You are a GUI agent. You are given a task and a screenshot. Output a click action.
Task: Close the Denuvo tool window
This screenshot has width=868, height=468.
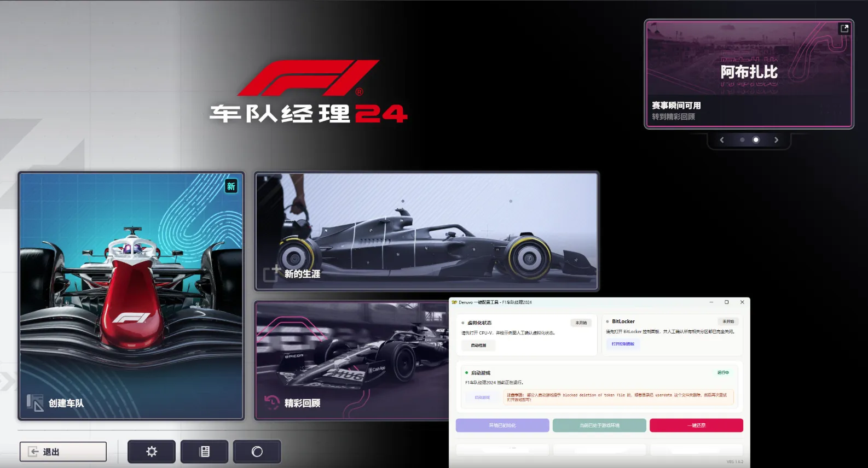click(x=742, y=302)
